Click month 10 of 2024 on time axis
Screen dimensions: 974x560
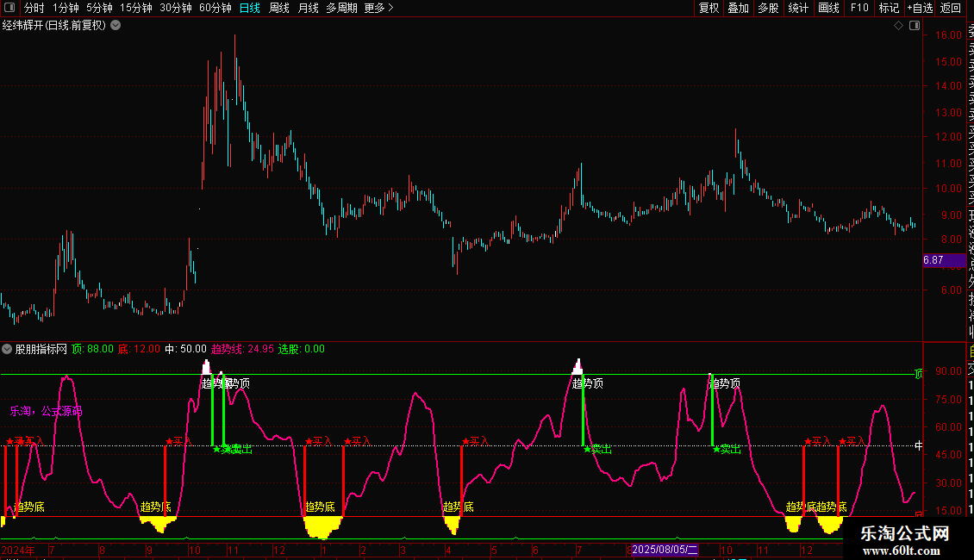[195, 550]
